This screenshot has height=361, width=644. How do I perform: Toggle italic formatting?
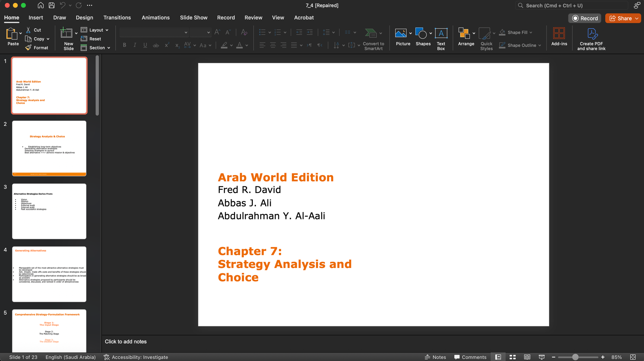[x=135, y=45]
